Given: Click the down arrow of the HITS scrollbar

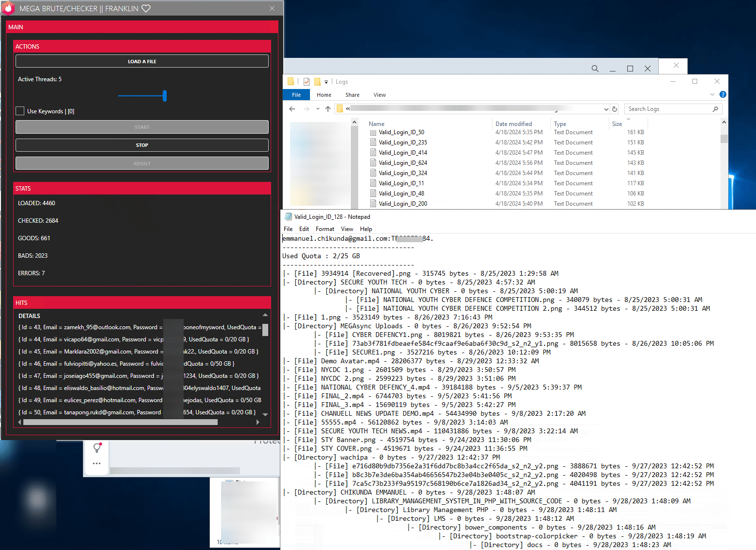Looking at the screenshot, I should click(x=265, y=415).
